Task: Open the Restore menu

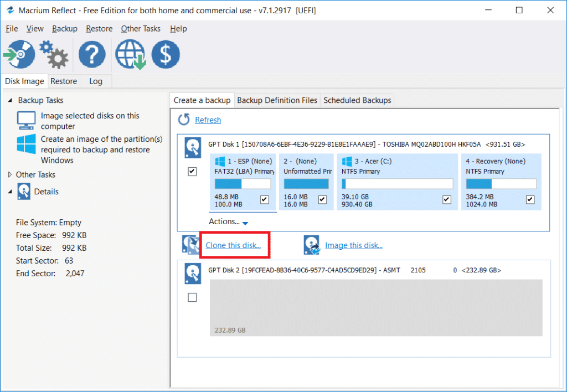Action: point(99,29)
